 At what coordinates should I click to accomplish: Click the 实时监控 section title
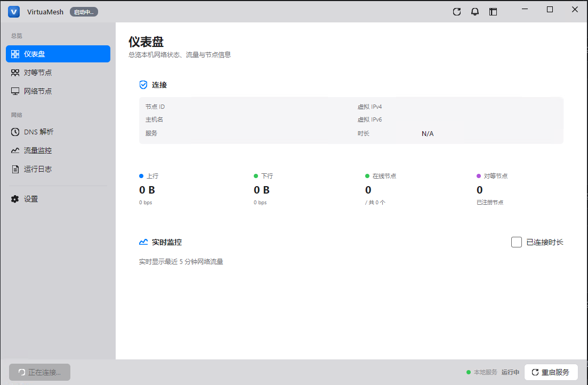(x=167, y=243)
